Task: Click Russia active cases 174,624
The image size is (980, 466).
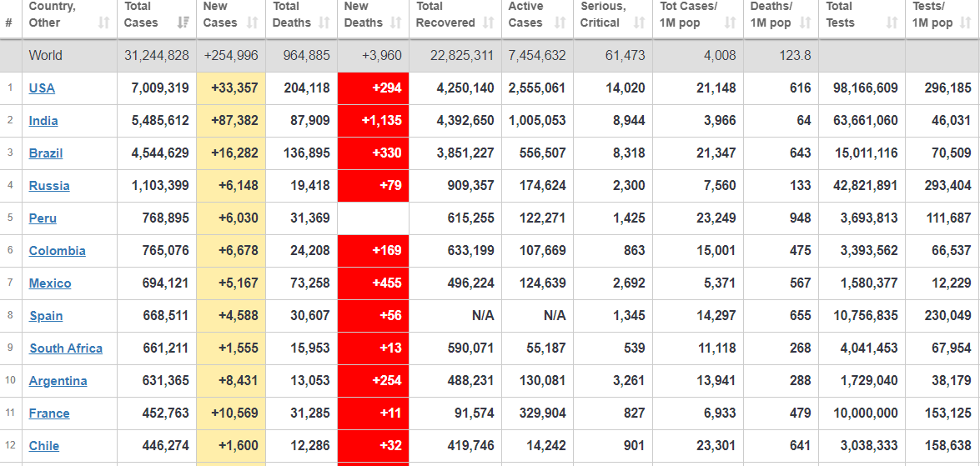Action: (x=542, y=186)
